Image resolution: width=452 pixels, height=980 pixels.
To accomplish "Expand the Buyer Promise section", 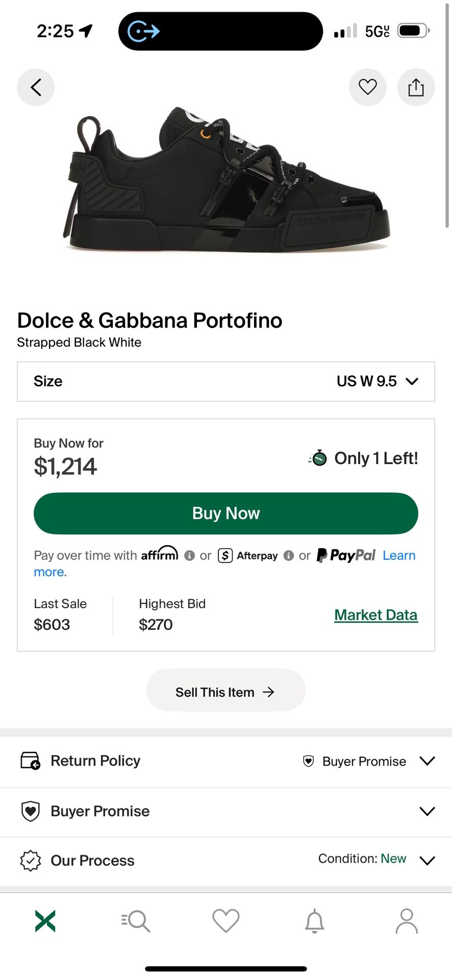I will [x=225, y=811].
